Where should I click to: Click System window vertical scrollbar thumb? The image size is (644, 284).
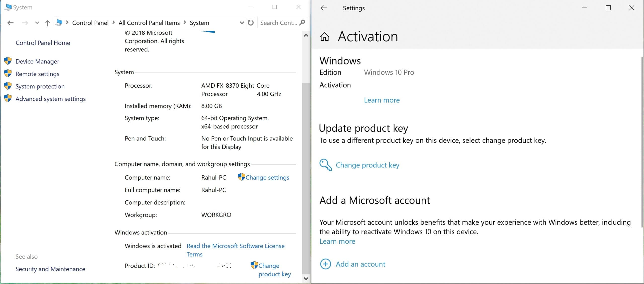pyautogui.click(x=306, y=178)
